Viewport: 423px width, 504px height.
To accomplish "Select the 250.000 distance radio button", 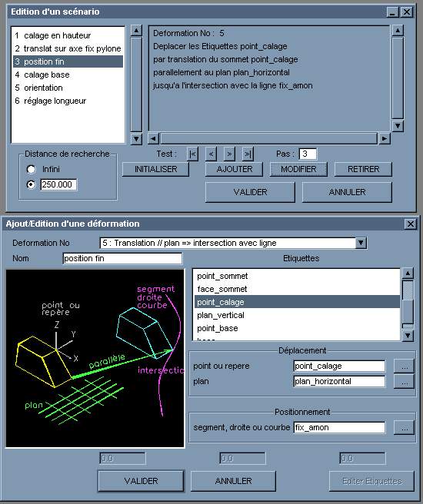I will point(31,184).
